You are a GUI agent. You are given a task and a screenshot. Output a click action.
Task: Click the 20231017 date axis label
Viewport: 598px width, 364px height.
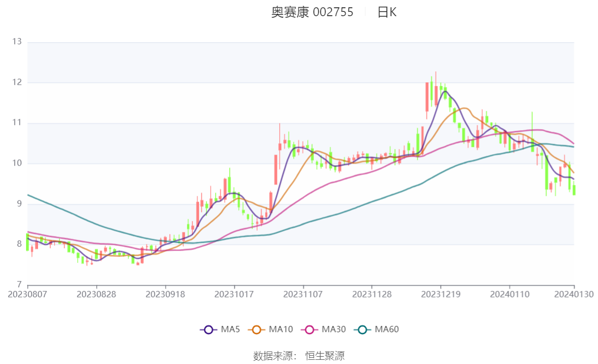234,295
